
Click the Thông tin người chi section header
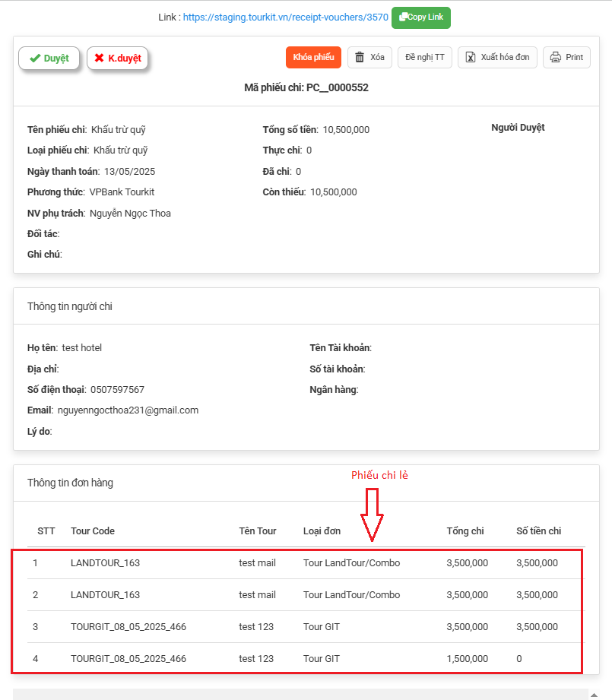tap(70, 307)
